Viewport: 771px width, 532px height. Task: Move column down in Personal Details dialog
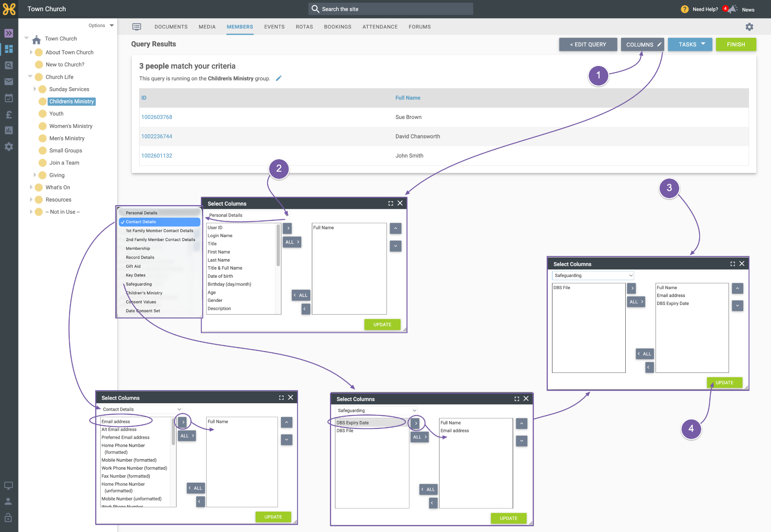(x=396, y=246)
